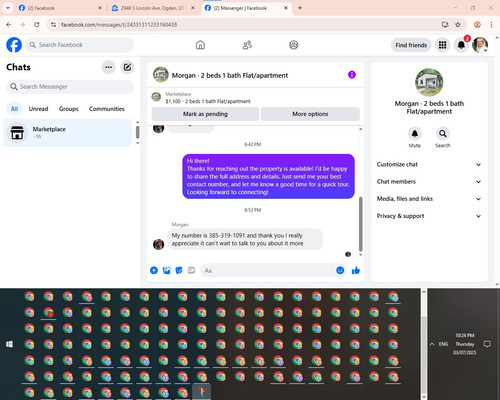Send a thumbs-up like
This screenshot has height=400, width=500.
pyautogui.click(x=356, y=270)
